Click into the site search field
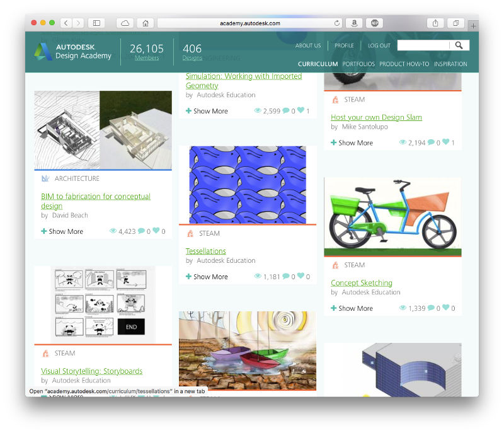This screenshot has width=504, height=433. [423, 45]
